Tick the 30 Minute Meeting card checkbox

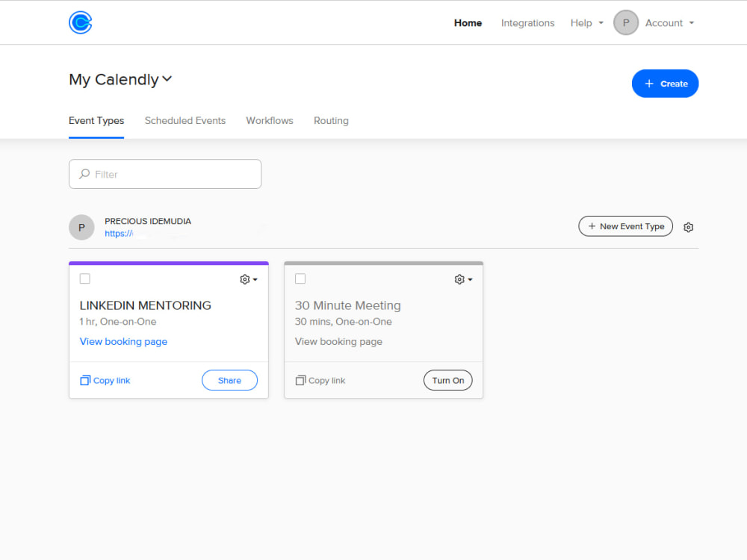tap(300, 279)
